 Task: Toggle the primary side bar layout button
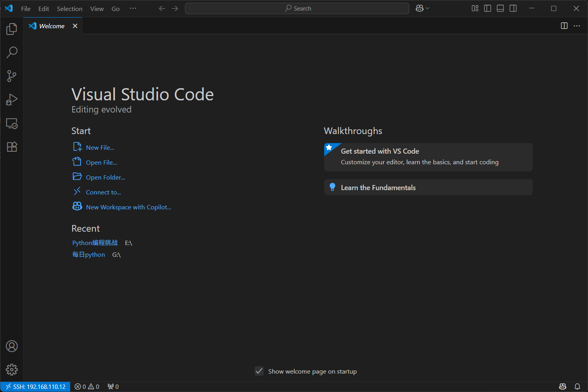coord(488,8)
